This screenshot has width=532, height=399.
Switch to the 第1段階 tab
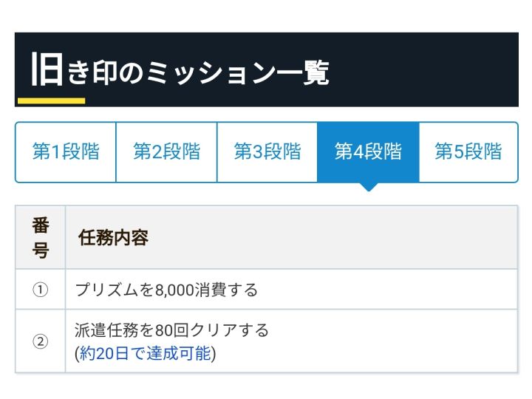coord(66,152)
